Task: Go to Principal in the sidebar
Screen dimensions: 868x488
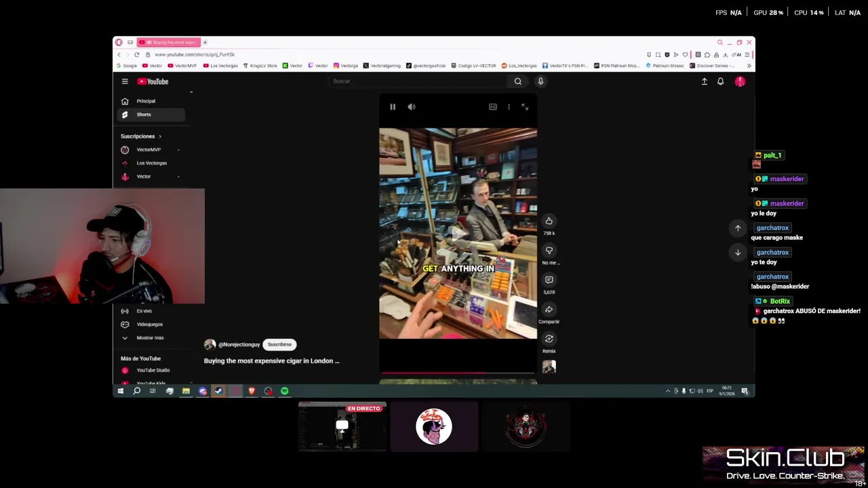Action: pos(151,101)
